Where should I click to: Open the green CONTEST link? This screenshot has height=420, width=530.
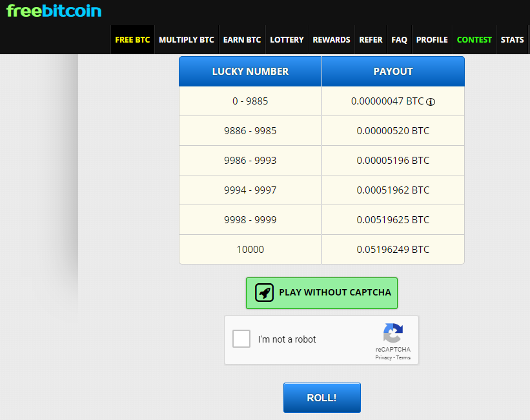[x=474, y=40]
